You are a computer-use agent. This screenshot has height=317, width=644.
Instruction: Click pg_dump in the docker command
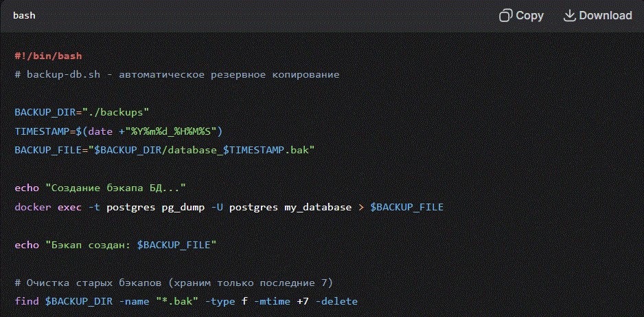tap(183, 207)
